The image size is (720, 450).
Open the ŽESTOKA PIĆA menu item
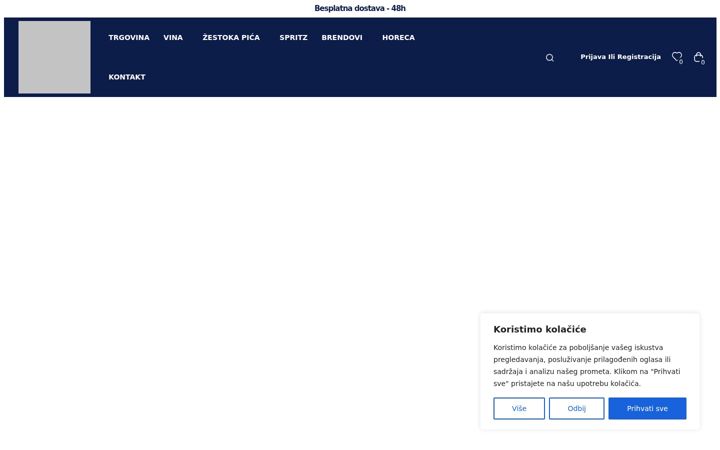coord(231,38)
